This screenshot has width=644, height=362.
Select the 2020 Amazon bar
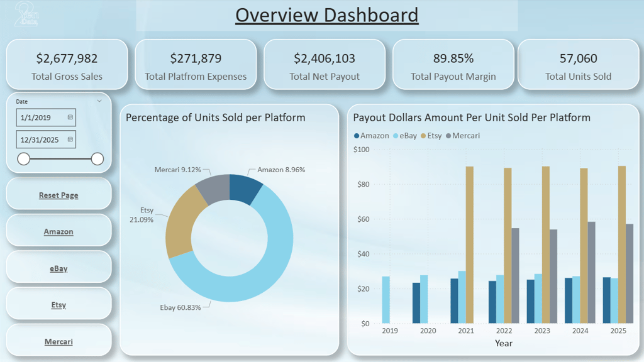click(416, 303)
